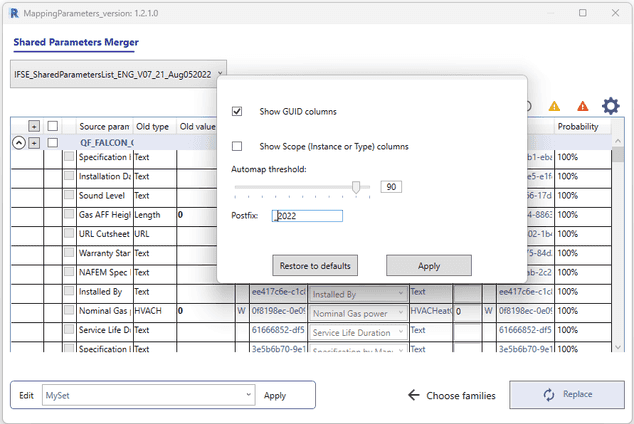634x424 pixels.
Task: Click the Automap threshold slider track
Action: pyautogui.click(x=302, y=187)
